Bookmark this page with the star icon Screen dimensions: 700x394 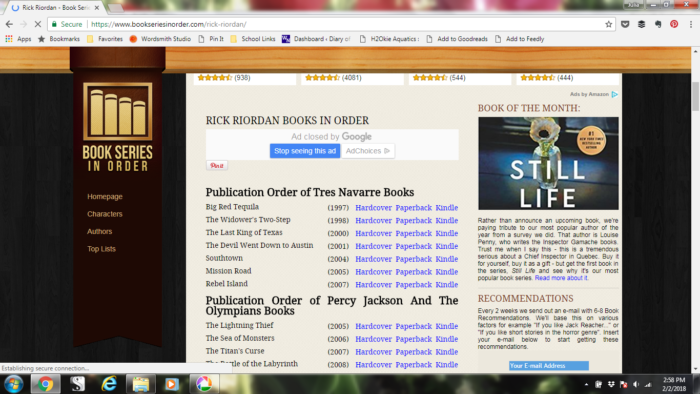coord(608,24)
